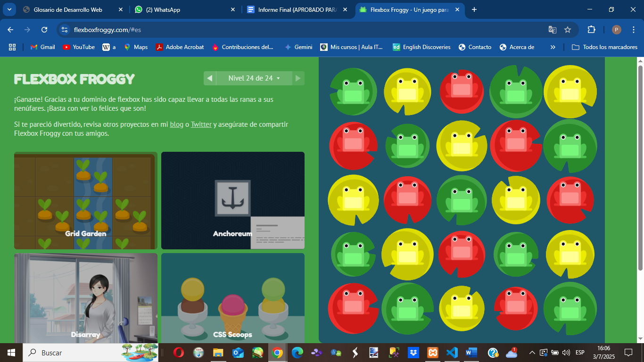The image size is (644, 362).
Task: Close the WhatsApp tab
Action: 233,9
